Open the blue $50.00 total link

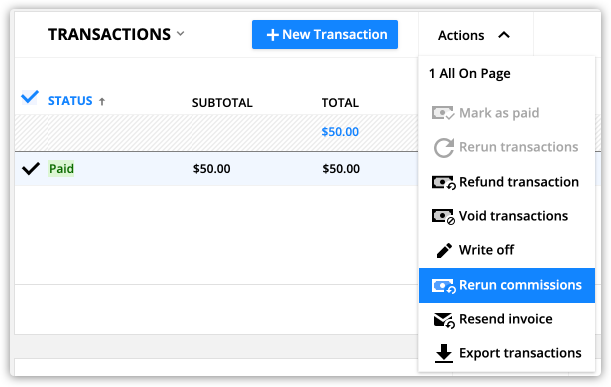pos(340,132)
